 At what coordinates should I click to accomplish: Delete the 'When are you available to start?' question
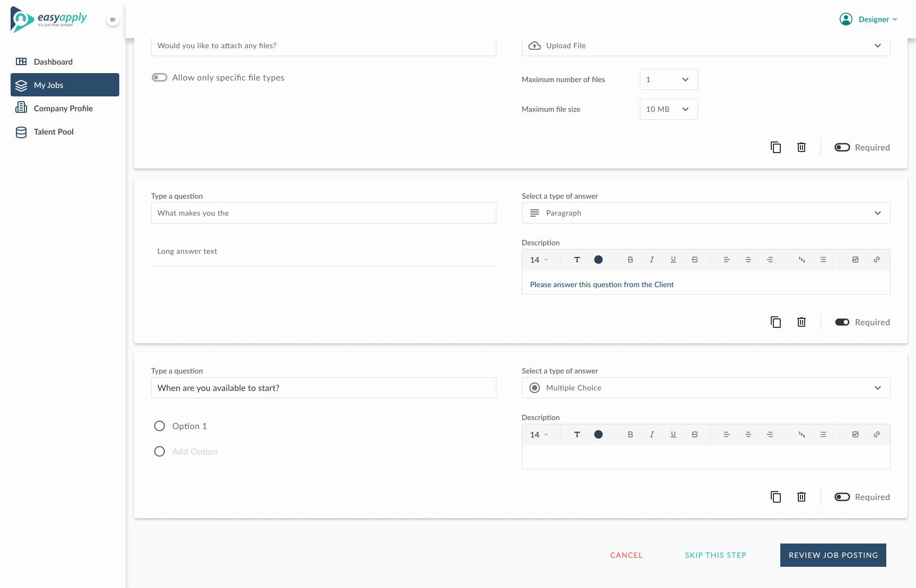click(x=801, y=497)
